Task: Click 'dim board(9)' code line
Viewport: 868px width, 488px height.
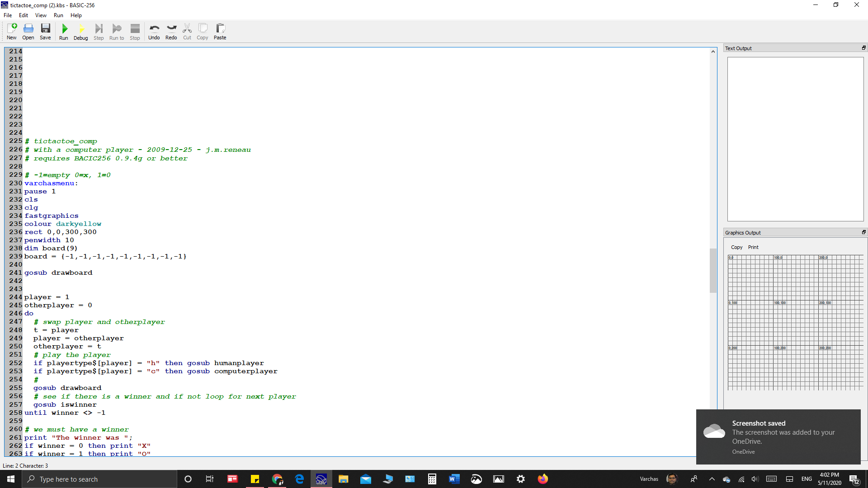Action: pyautogui.click(x=51, y=248)
